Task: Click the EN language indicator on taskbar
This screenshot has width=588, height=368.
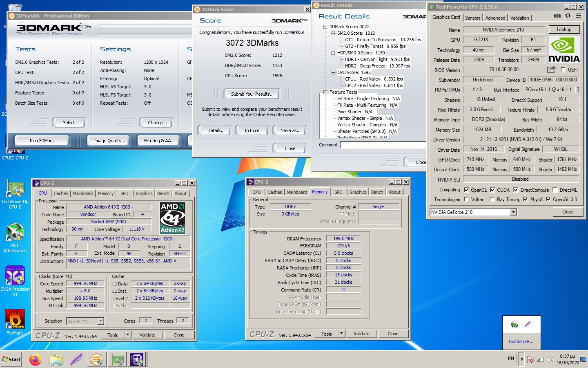Action: point(511,359)
